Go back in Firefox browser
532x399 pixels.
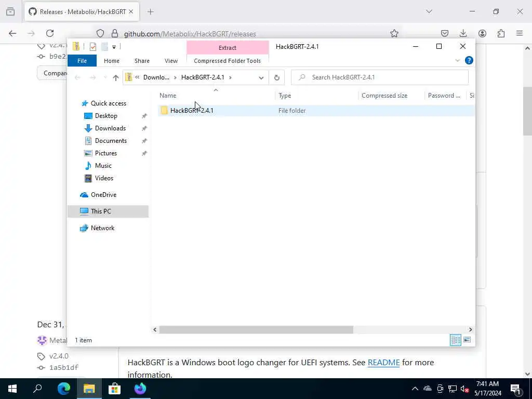pyautogui.click(x=12, y=33)
